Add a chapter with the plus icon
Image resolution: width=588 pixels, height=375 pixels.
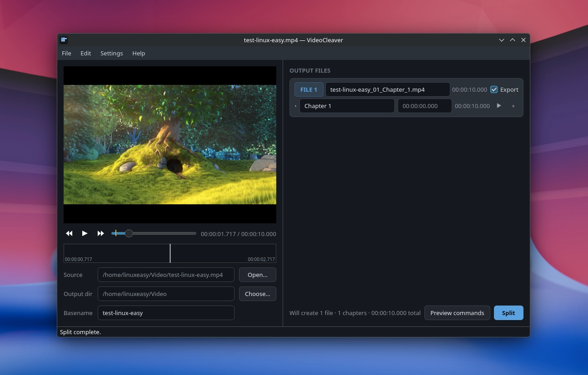coord(513,106)
